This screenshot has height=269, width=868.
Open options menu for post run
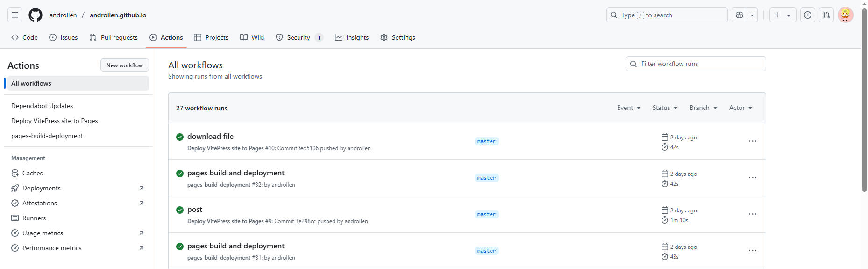(x=752, y=214)
